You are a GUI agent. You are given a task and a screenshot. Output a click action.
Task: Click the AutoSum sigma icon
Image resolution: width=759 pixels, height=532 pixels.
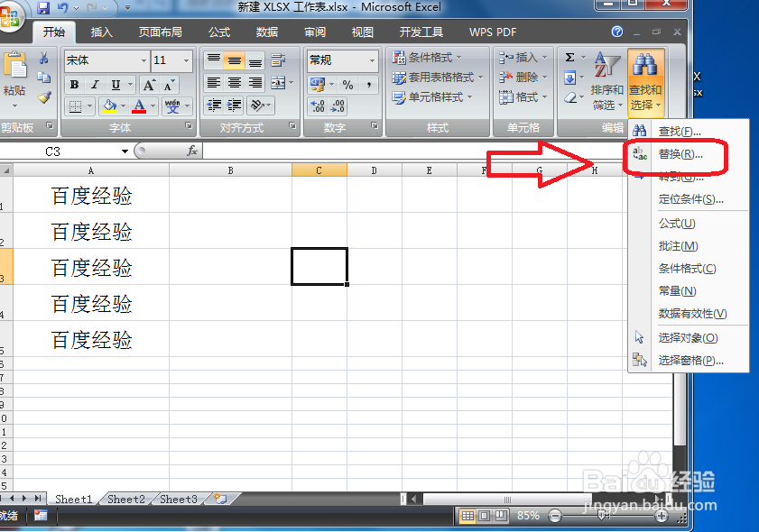[x=570, y=58]
